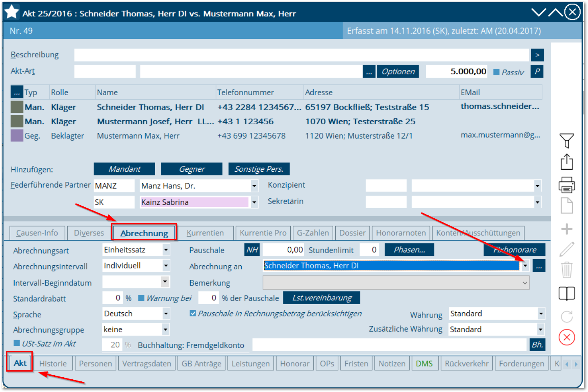Click the pencil edit icon in sidebar
Image resolution: width=588 pixels, height=392 pixels.
tap(567, 249)
